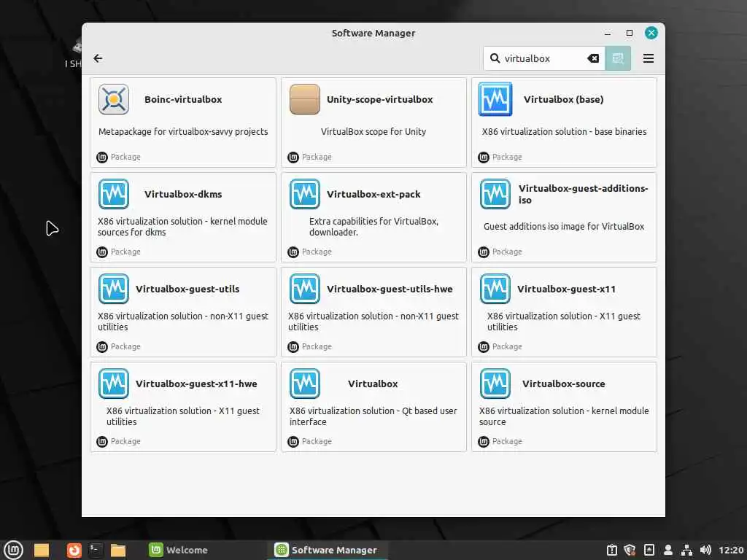
Task: Select the Unity-scope-virtualbox title
Action: [x=379, y=99]
